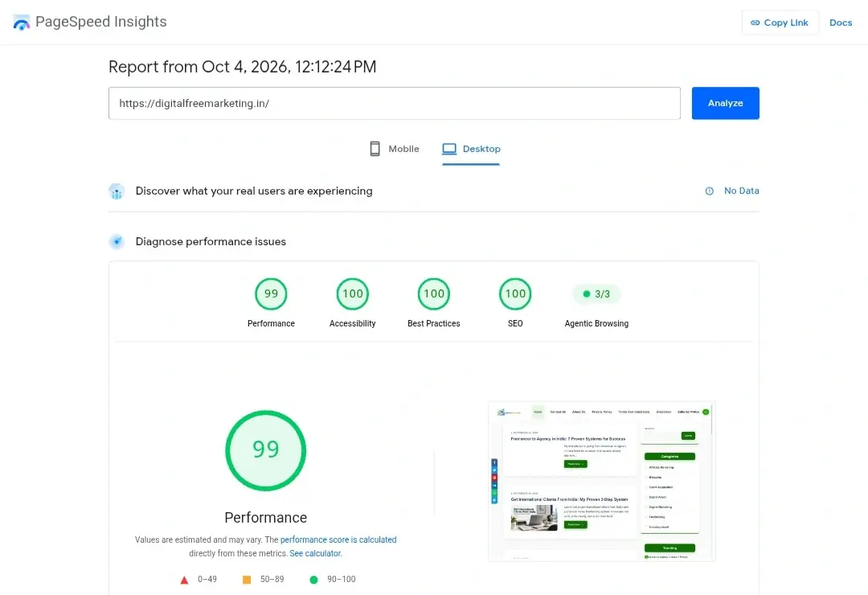Click the No Data info icon

(709, 191)
